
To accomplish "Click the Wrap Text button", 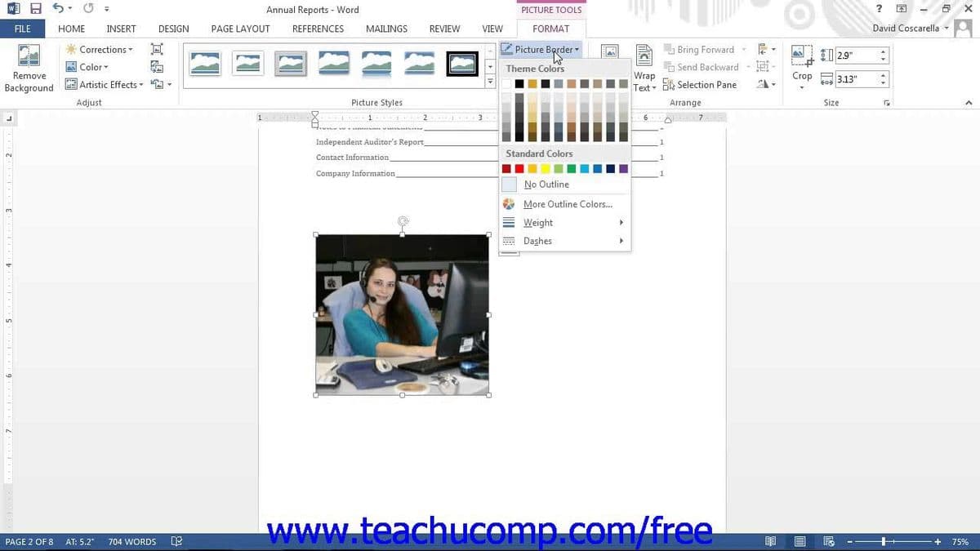I will click(644, 69).
